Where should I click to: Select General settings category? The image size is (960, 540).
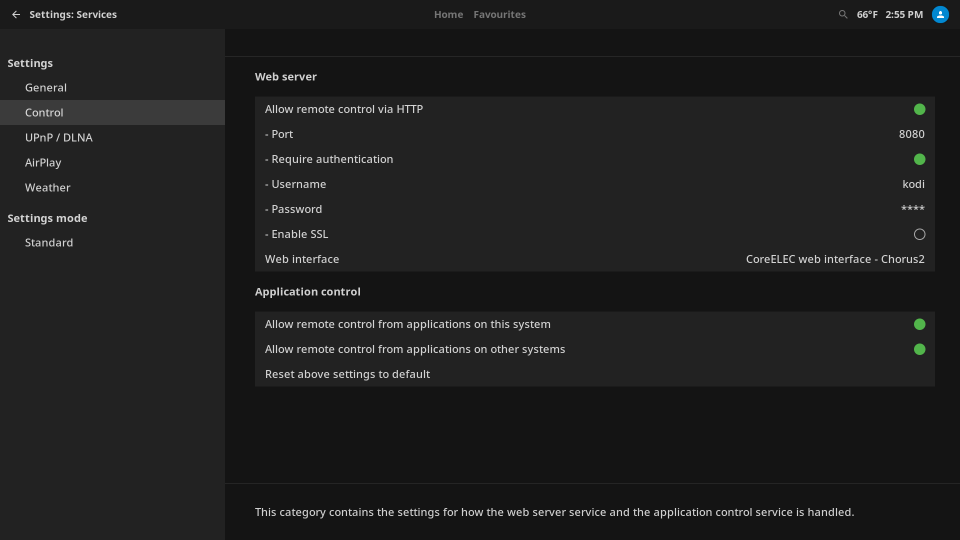(x=46, y=88)
